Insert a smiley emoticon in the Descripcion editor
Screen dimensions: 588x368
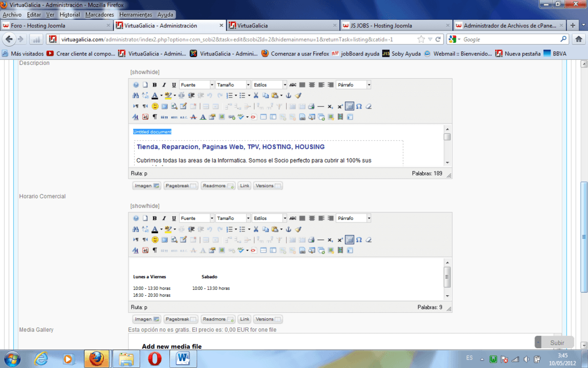pyautogui.click(x=155, y=106)
